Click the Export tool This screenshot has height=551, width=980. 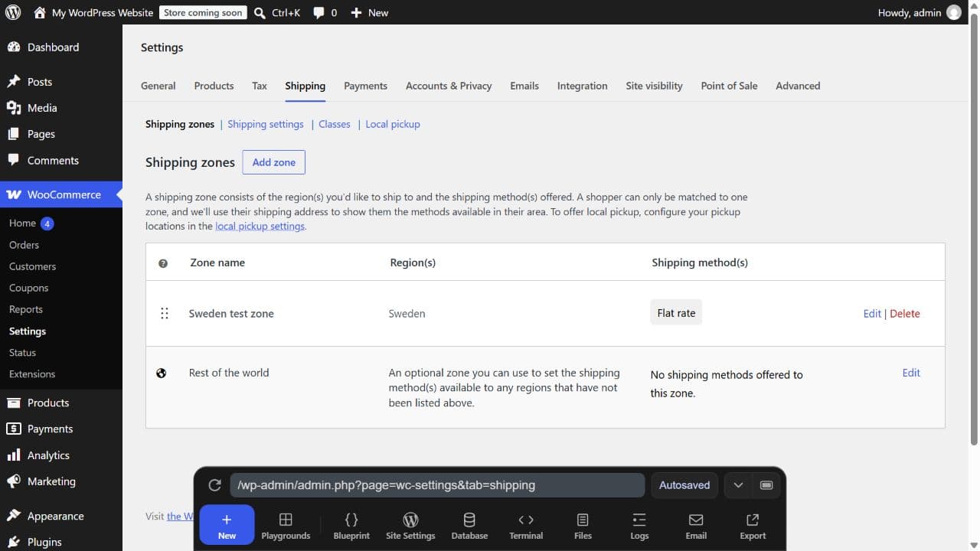753,527
